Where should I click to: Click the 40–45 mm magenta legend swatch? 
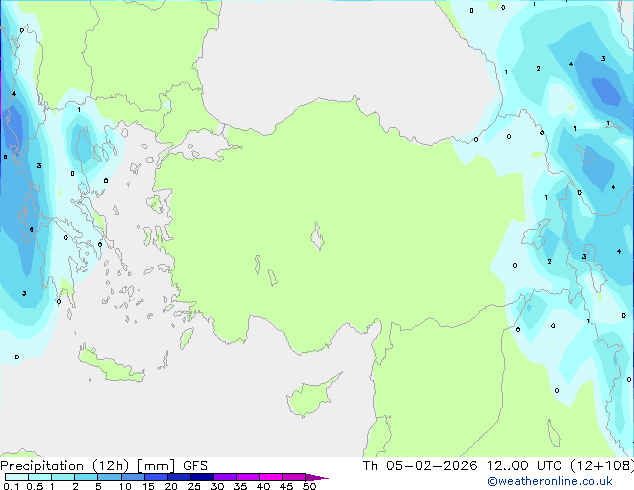click(271, 477)
